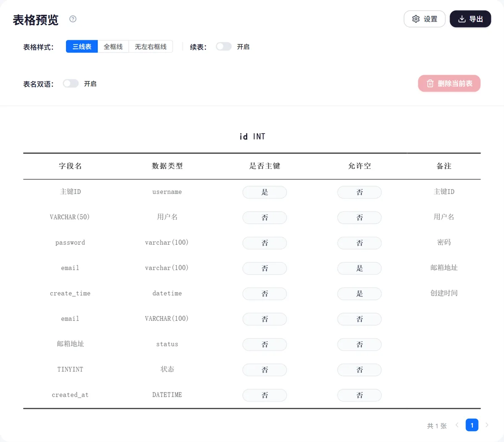Toggle 是否主键 pill in VARCHAR(50) row
Screen dimensions: 504x442
point(265,217)
